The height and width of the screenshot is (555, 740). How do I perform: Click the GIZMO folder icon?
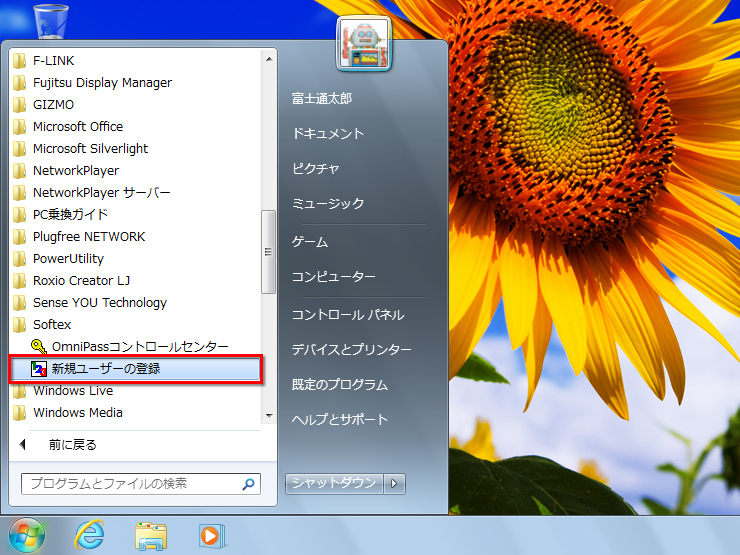pyautogui.click(x=20, y=104)
